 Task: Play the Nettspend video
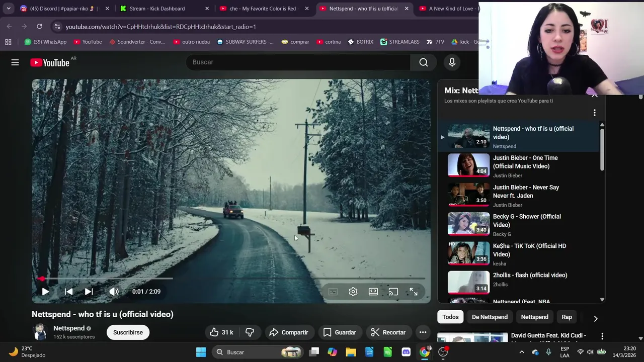pyautogui.click(x=45, y=292)
